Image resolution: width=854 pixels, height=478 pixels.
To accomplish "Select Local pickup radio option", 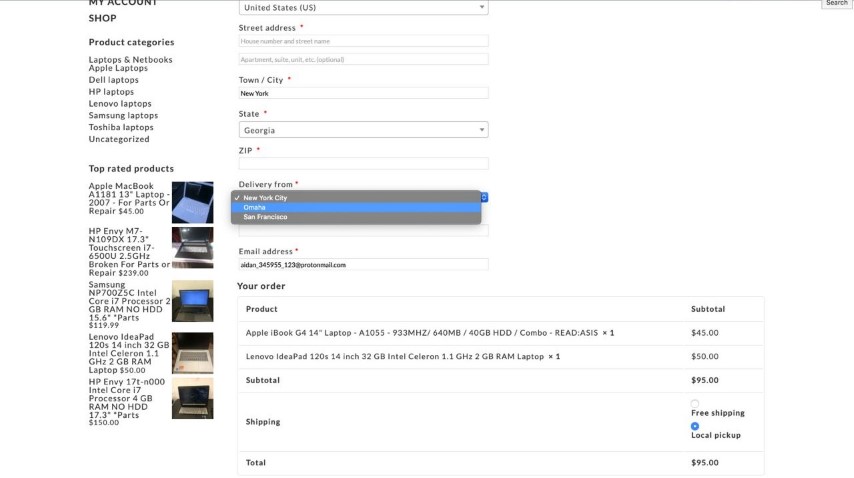I will point(694,426).
